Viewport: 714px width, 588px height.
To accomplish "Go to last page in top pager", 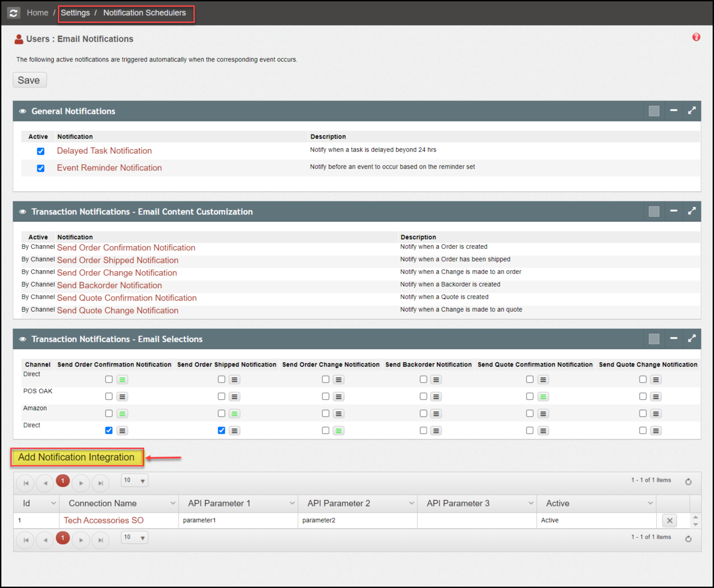I will [101, 483].
